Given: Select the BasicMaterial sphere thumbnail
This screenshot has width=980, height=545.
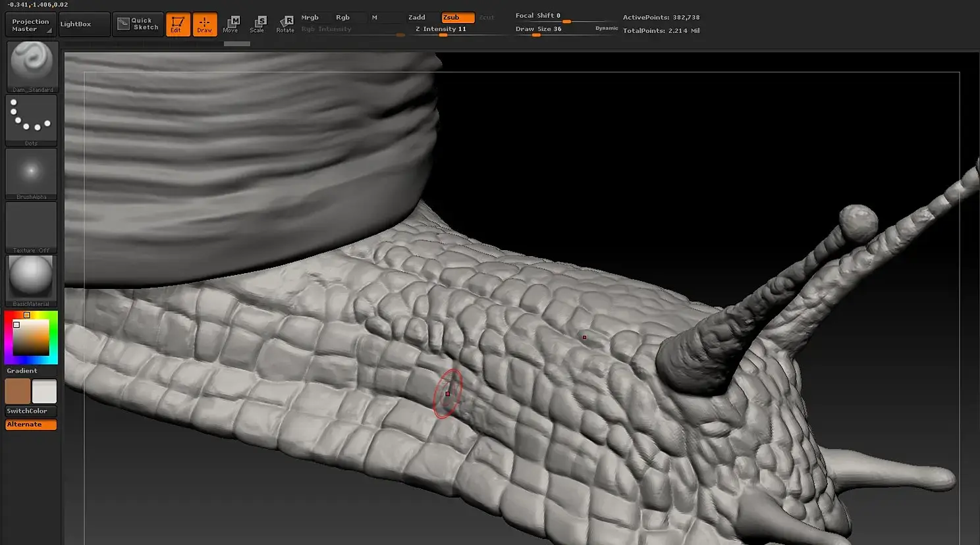Looking at the screenshot, I should point(32,279).
